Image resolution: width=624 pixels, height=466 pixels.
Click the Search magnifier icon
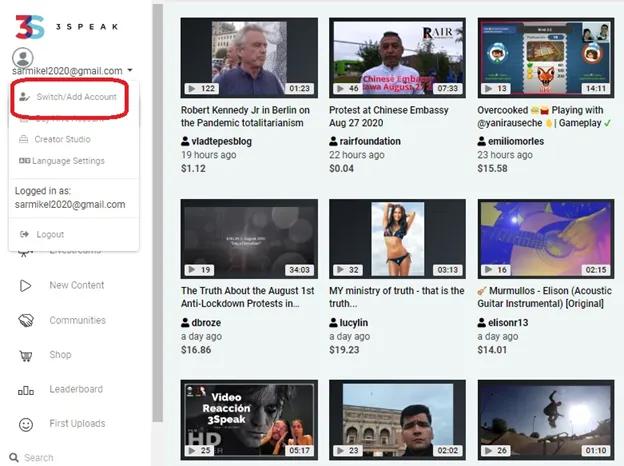coord(14,458)
